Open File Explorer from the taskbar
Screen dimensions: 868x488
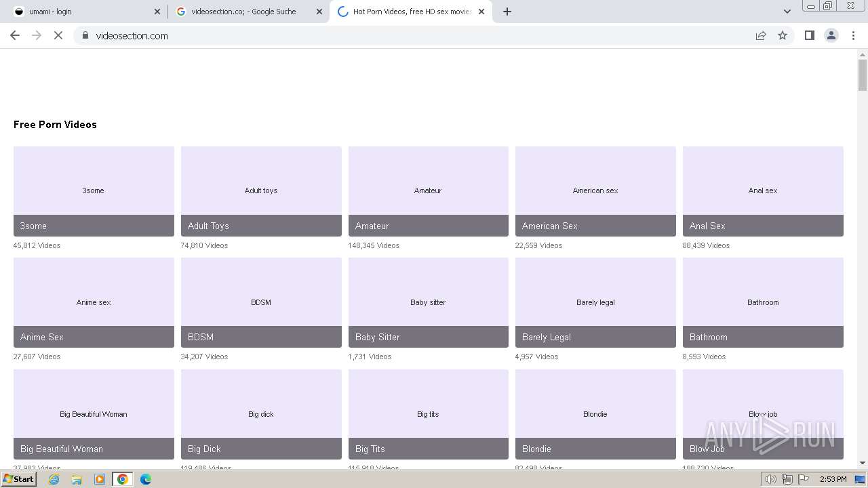[77, 479]
